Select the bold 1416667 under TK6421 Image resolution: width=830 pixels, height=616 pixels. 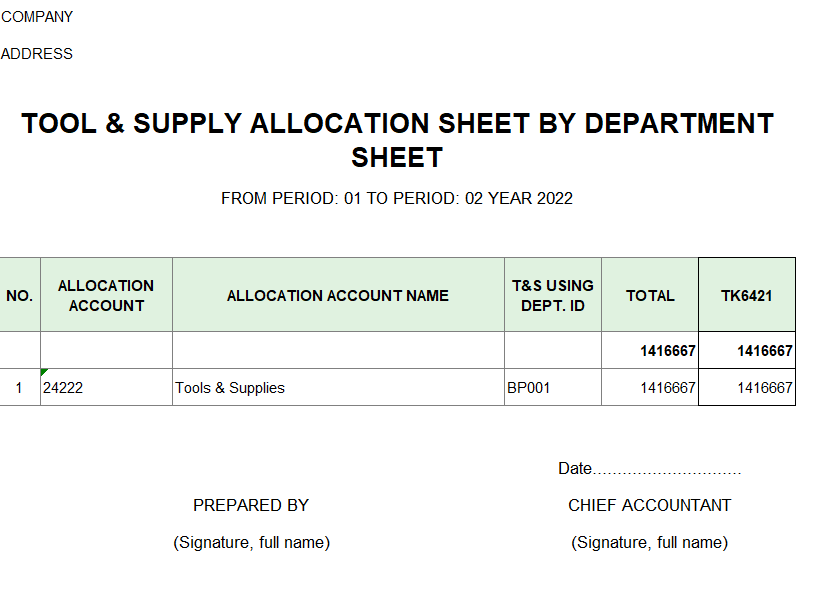pos(765,351)
